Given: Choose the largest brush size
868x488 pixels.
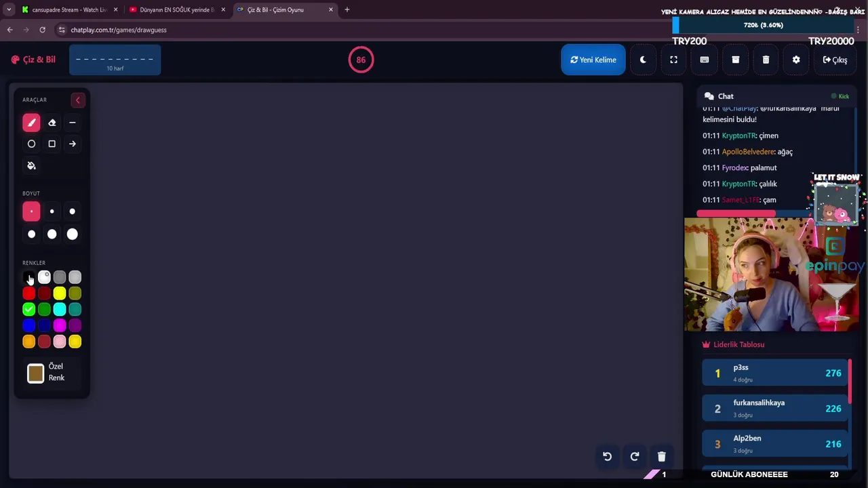Looking at the screenshot, I should click(72, 235).
